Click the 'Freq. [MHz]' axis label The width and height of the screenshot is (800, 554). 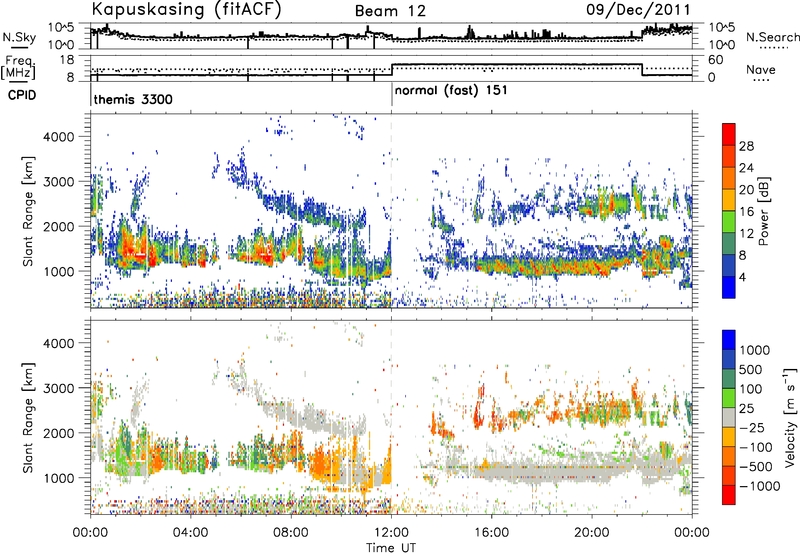tap(18, 68)
